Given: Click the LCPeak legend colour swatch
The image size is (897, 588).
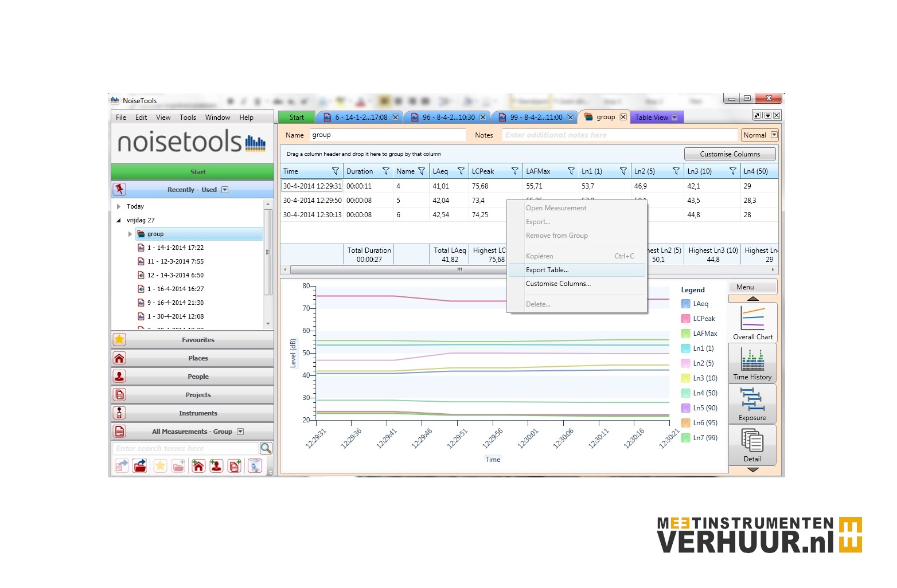Looking at the screenshot, I should pos(685,319).
